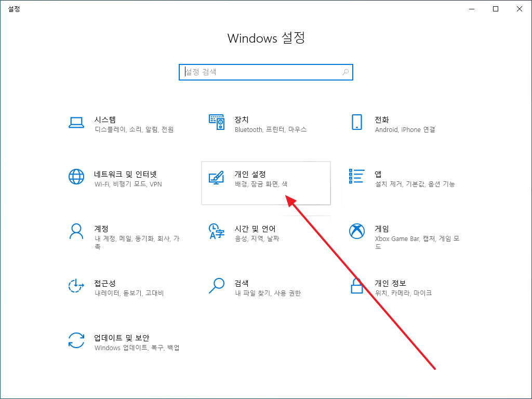Go to 네트워크 및 인터넷 title
Image resolution: width=532 pixels, height=399 pixels.
(x=126, y=174)
